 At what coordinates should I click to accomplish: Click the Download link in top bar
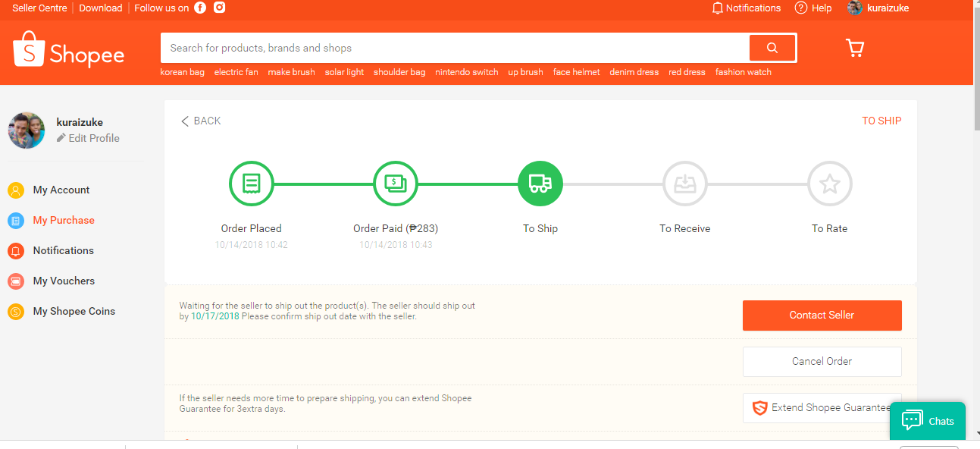[100, 8]
